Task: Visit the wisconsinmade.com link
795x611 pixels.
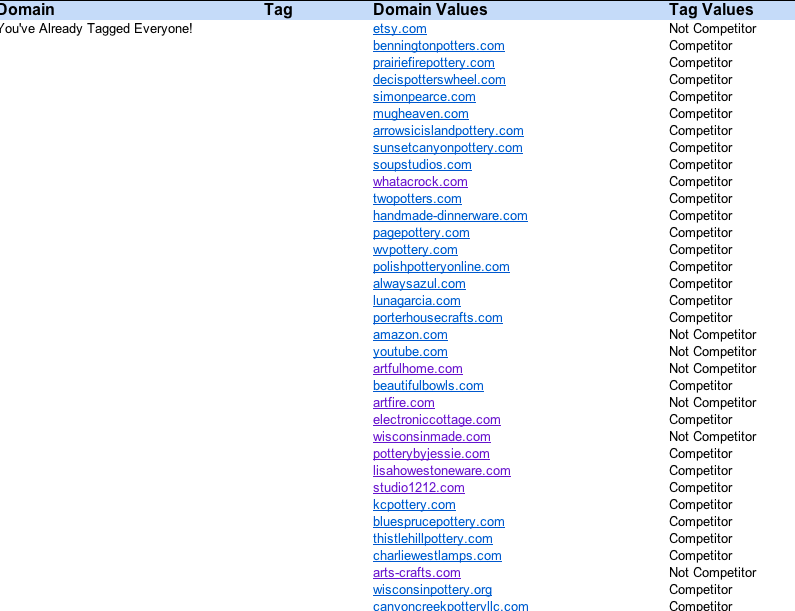Action: [x=431, y=437]
